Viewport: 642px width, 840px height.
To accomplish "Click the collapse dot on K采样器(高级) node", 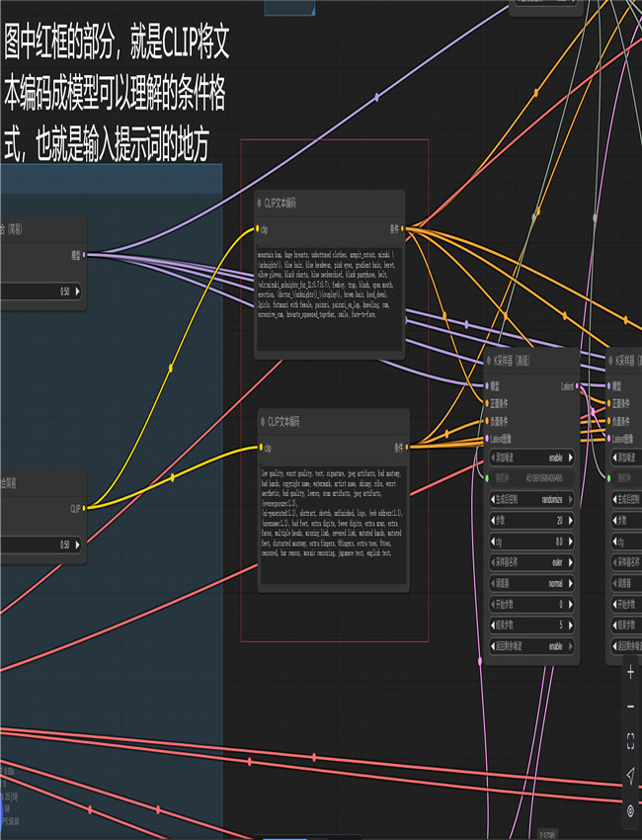I will click(x=488, y=361).
